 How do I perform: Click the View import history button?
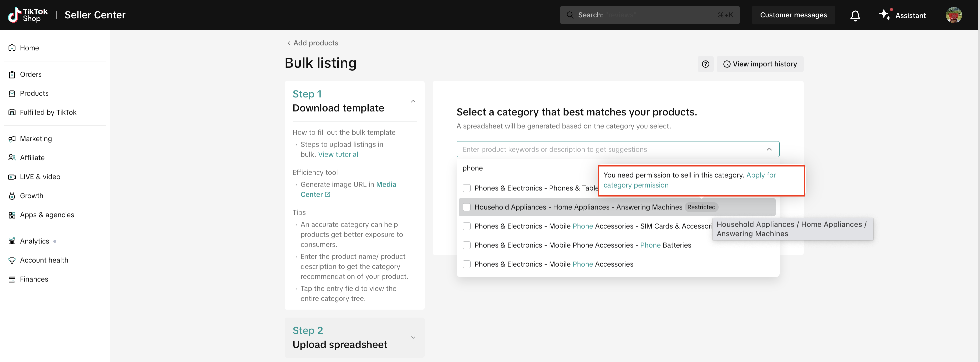760,64
